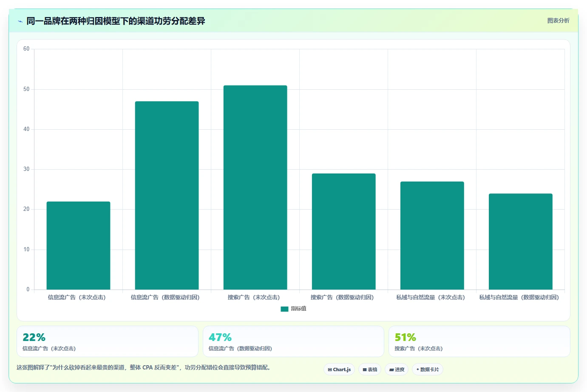Select the Chart.js tag chip
The height and width of the screenshot is (392, 587).
click(339, 369)
